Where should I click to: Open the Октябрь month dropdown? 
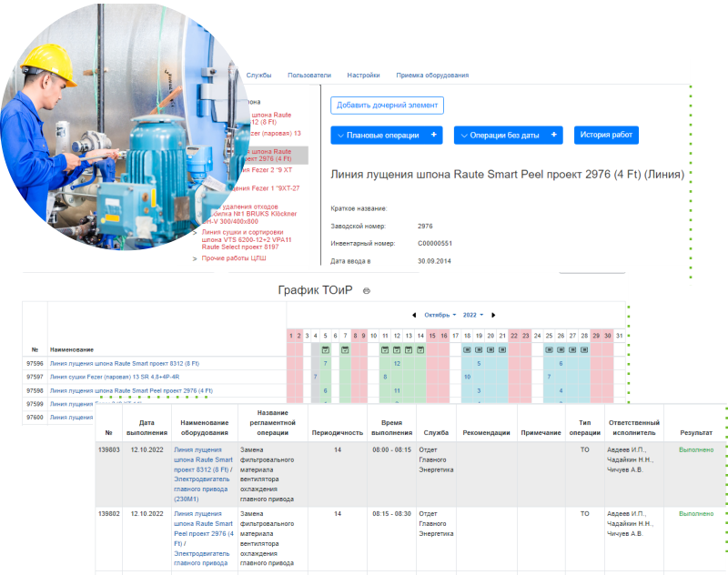(440, 315)
